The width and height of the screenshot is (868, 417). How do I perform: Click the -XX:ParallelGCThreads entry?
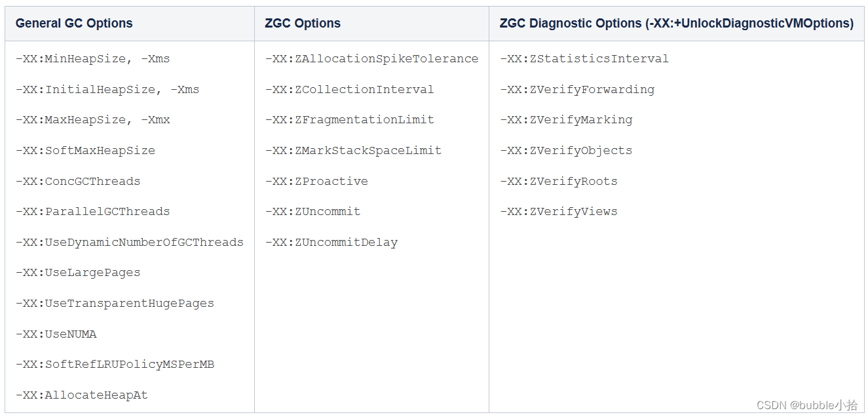click(x=92, y=212)
